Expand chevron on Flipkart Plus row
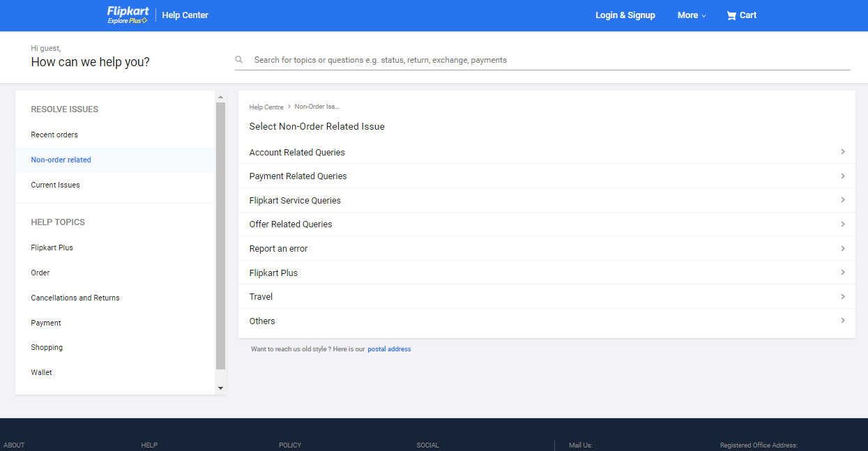Screen dimensions: 868x451 point(843,272)
